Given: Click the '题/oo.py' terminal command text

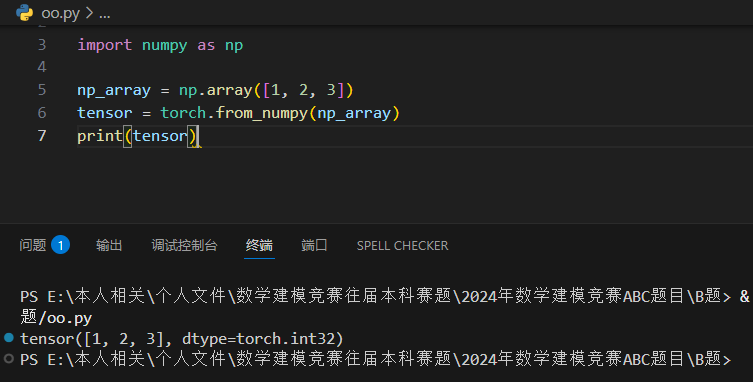Looking at the screenshot, I should (56, 318).
